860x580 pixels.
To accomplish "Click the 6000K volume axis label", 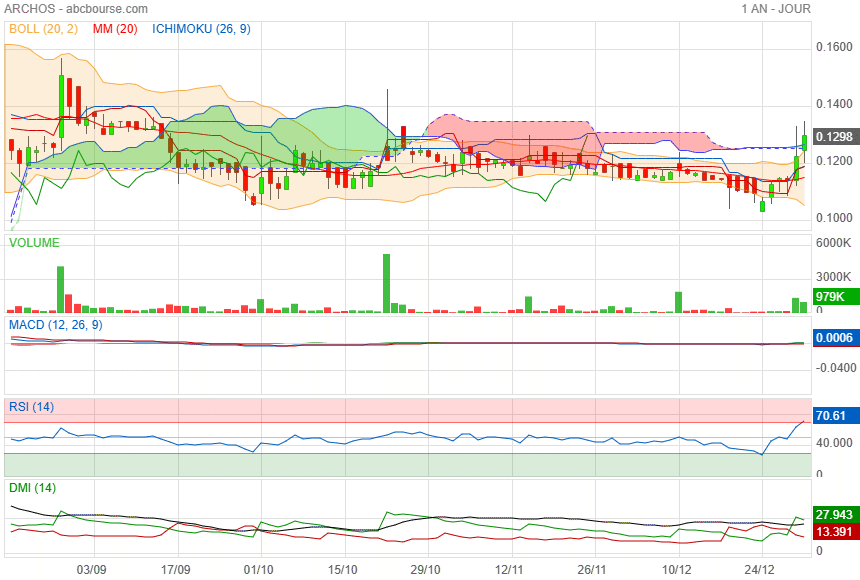I will [834, 243].
